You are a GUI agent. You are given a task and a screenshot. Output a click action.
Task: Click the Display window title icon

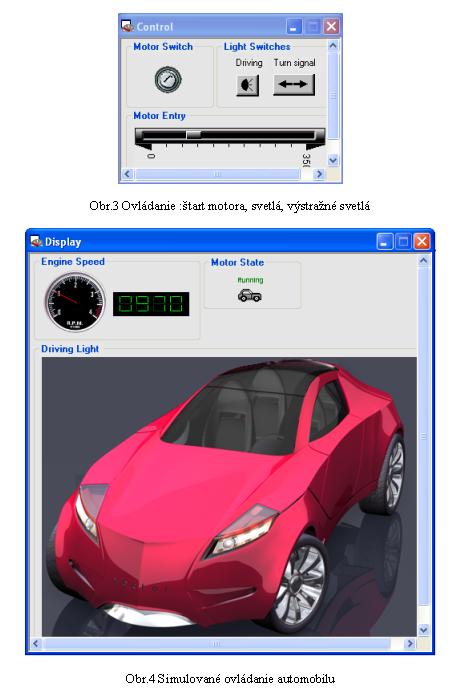(36, 241)
